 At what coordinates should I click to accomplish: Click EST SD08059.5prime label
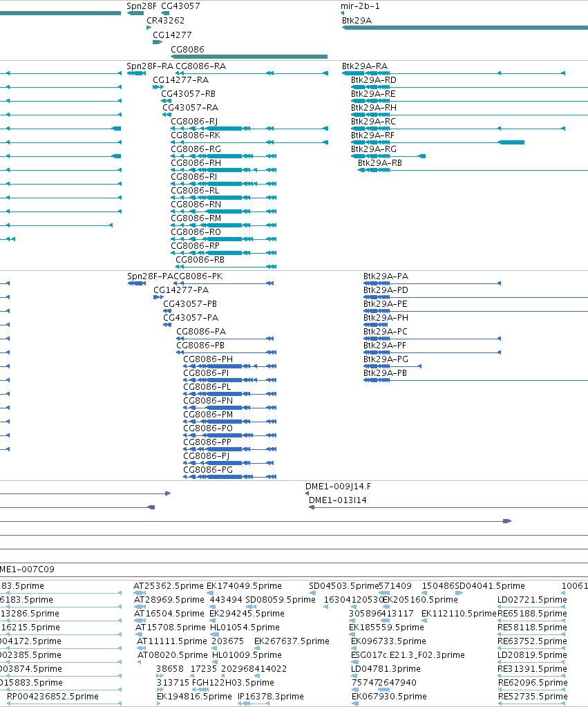point(281,600)
